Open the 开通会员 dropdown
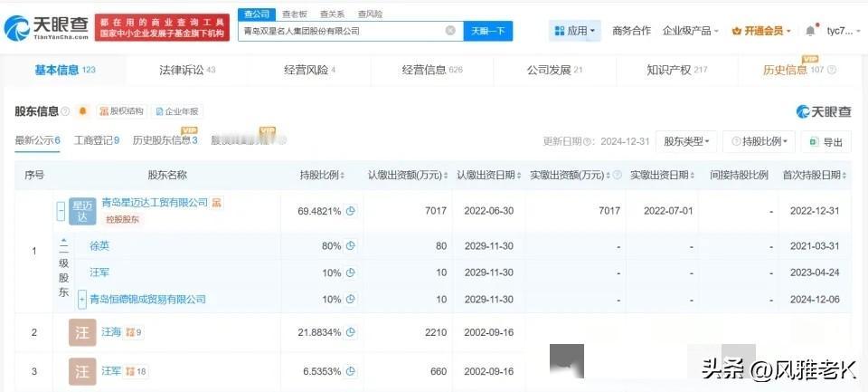The image size is (868, 392). point(761,31)
